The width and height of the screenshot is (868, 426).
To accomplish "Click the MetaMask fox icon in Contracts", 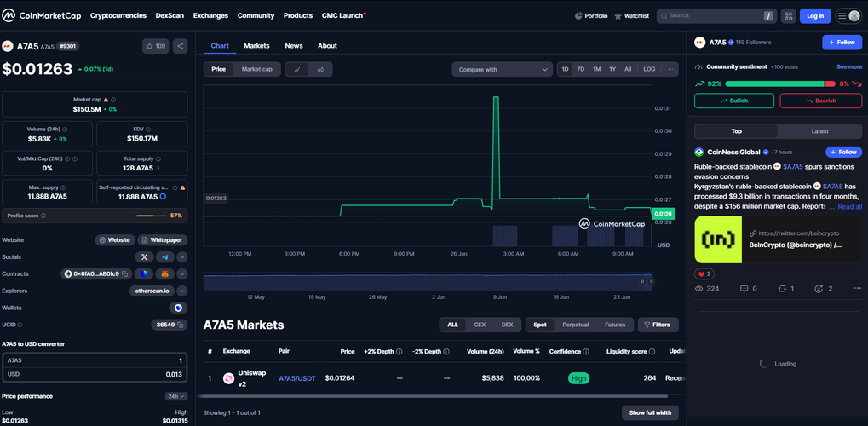I will coord(164,273).
